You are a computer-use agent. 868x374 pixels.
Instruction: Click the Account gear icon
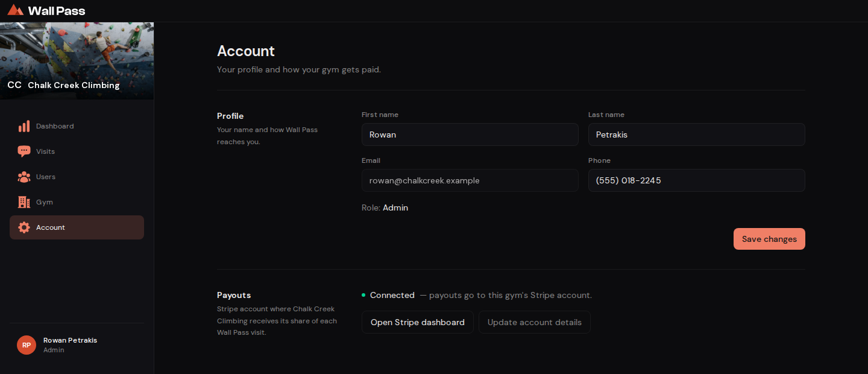(24, 227)
